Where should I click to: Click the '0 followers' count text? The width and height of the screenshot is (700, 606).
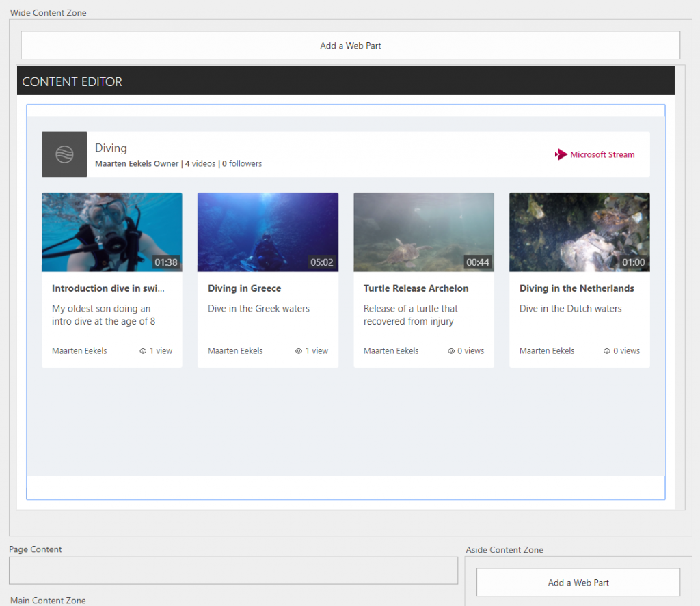tap(242, 164)
